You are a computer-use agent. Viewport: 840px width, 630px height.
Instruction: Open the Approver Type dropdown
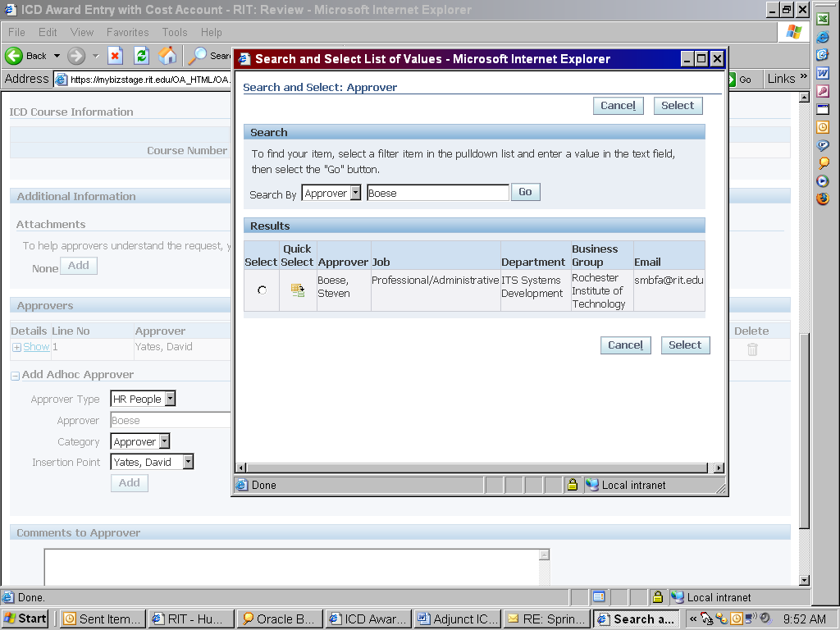170,399
